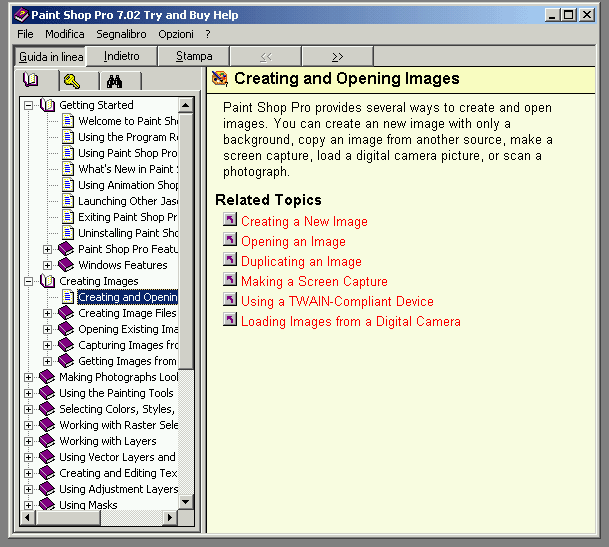The image size is (609, 547).
Task: Click the open book icon for Creating Images
Action: [47, 281]
